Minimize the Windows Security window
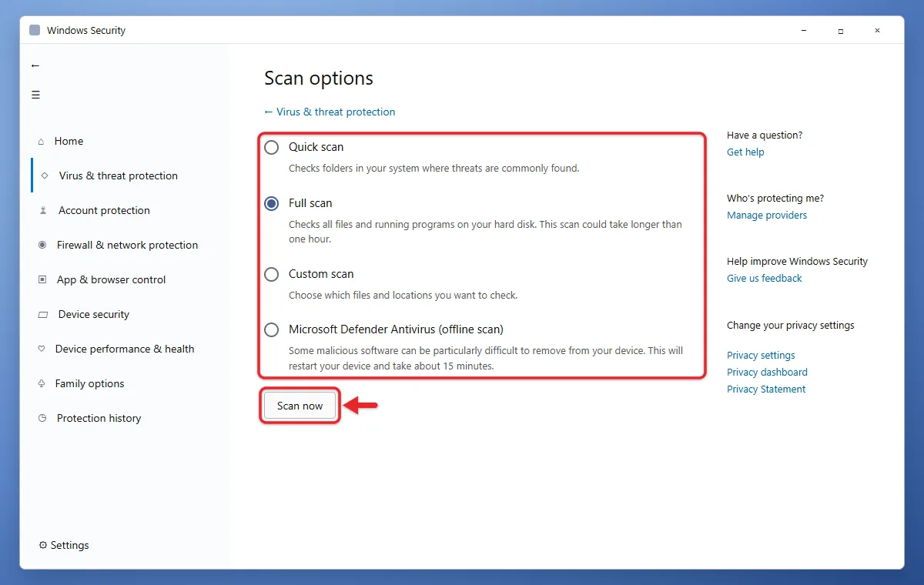The height and width of the screenshot is (585, 924). click(803, 31)
